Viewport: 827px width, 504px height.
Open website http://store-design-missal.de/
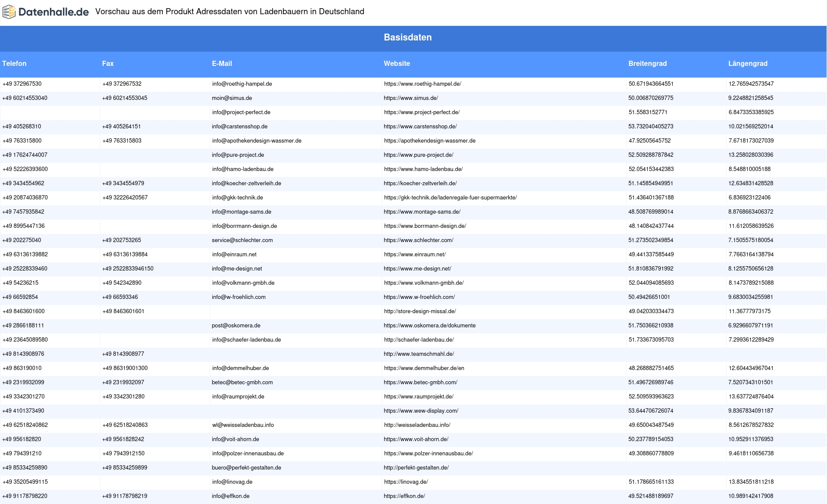[x=420, y=311]
